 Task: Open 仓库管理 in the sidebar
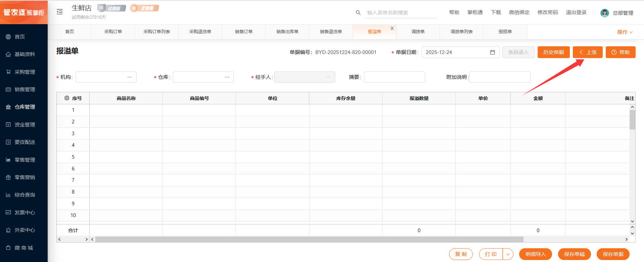[x=24, y=107]
